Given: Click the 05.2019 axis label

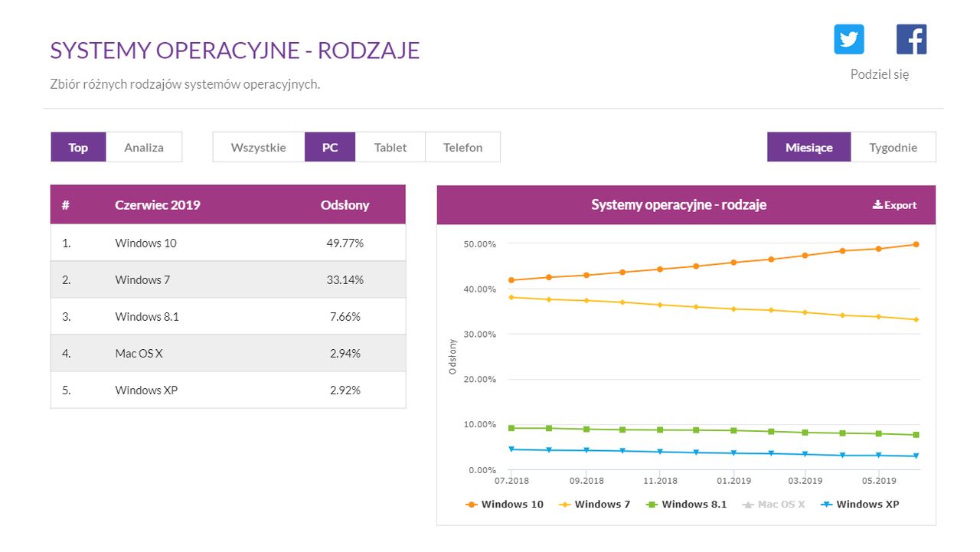Looking at the screenshot, I should (879, 481).
